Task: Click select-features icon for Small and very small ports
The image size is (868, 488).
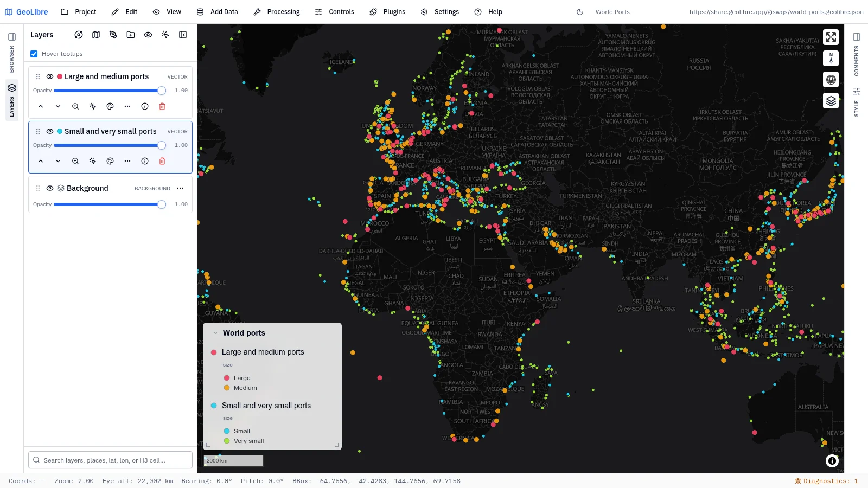Action: [x=93, y=161]
